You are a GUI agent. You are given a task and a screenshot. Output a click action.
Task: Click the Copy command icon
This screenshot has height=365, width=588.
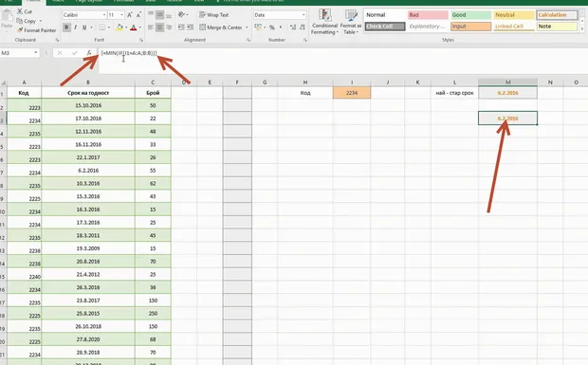20,21
